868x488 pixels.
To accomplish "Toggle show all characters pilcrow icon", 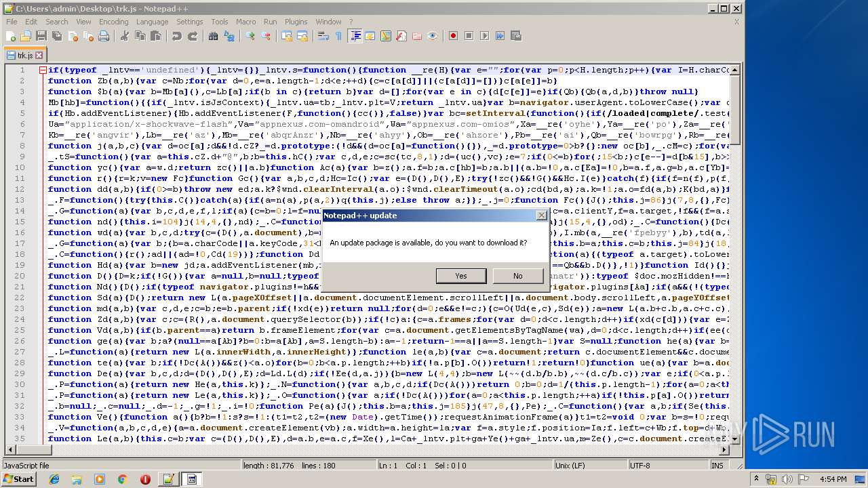I will (x=339, y=36).
